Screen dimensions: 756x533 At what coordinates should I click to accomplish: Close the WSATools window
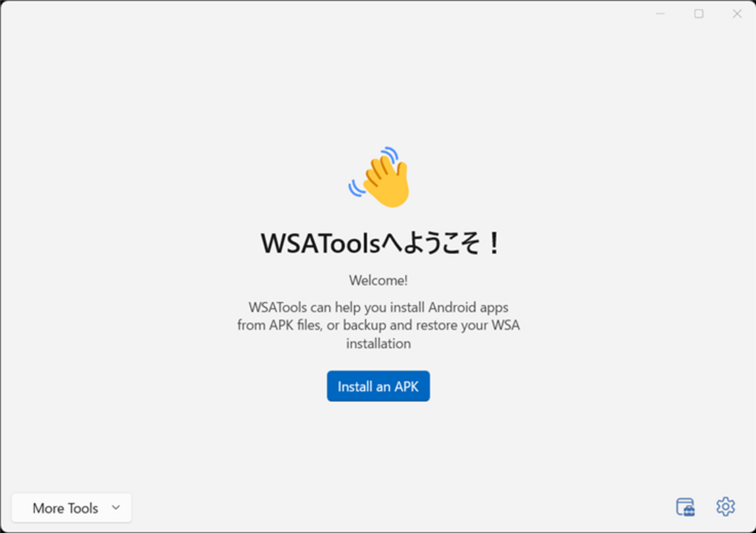(x=737, y=13)
